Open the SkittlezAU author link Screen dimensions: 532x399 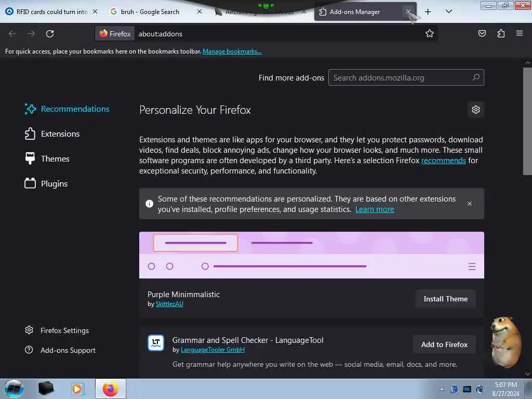[169, 303]
